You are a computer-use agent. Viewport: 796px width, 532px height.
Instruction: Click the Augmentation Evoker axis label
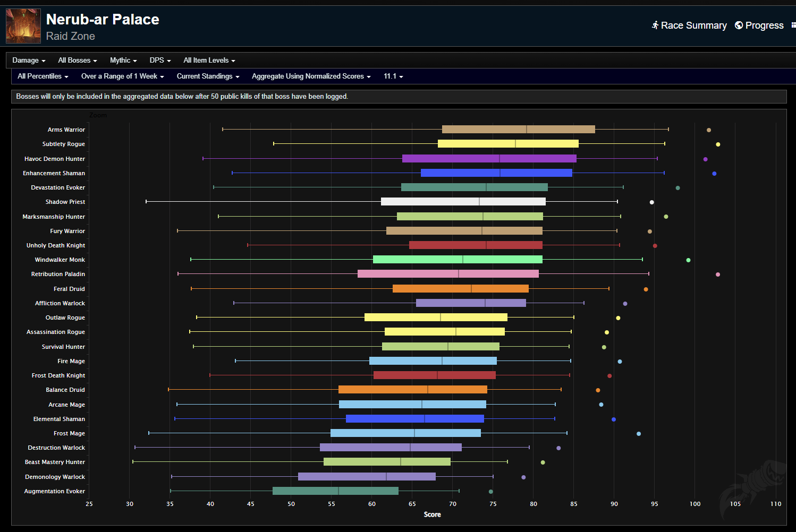(54, 492)
